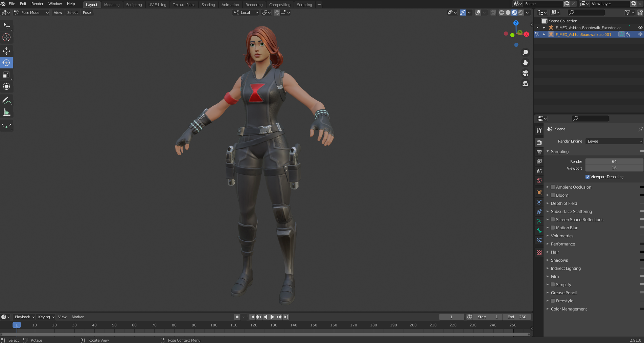Open the Texture properties tab
This screenshot has height=343, width=644.
[x=539, y=252]
